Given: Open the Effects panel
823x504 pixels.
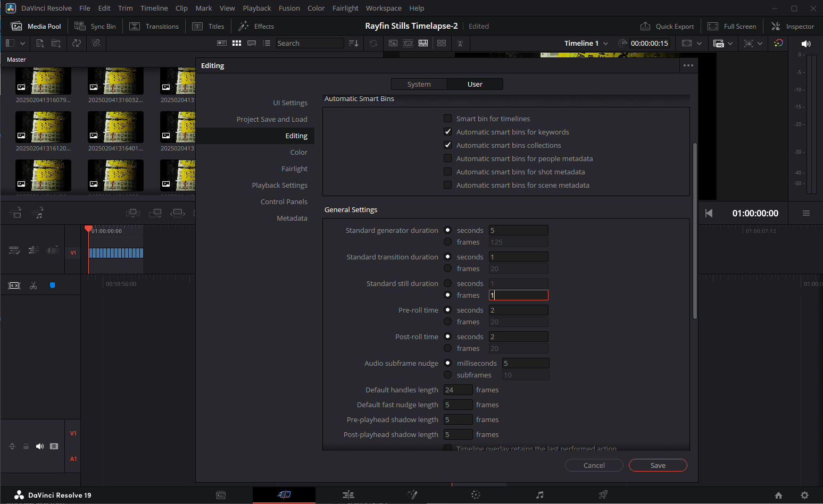Looking at the screenshot, I should (256, 26).
